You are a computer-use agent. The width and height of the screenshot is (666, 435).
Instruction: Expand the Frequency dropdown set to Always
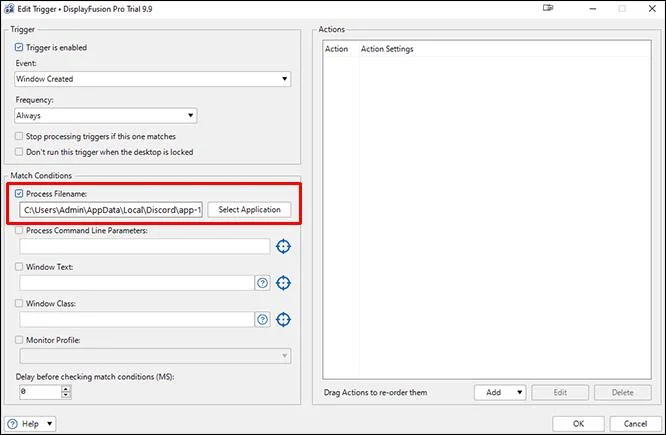click(x=106, y=116)
